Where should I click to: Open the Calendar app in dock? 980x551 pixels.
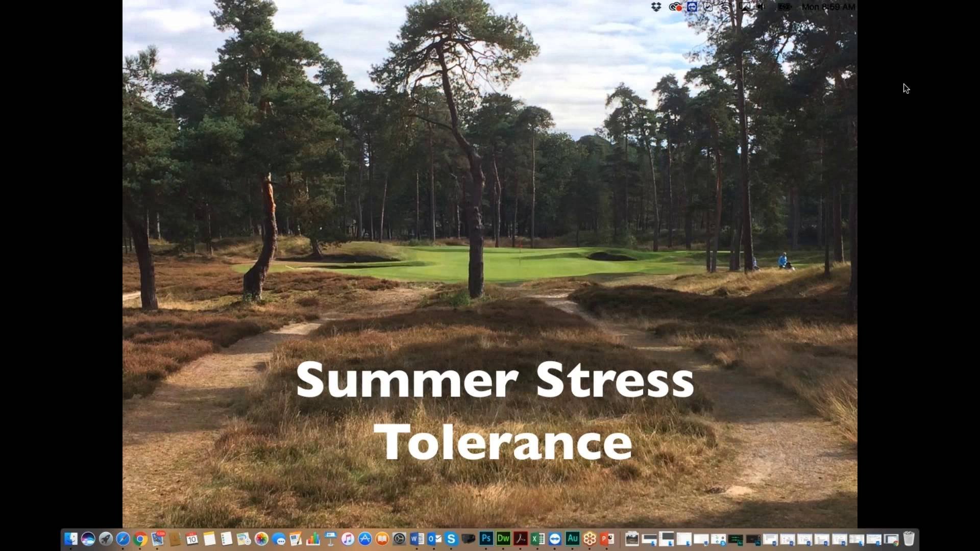point(192,539)
